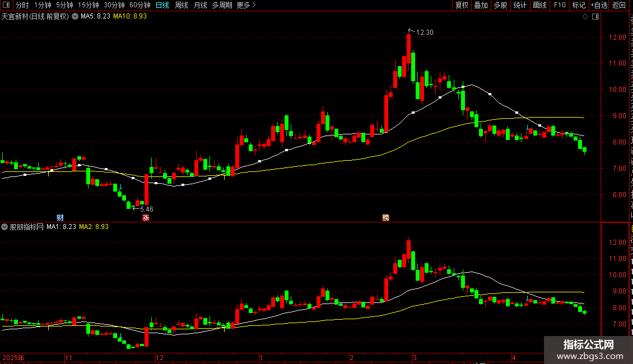Click the 涨 limit-up event marker

point(146,218)
